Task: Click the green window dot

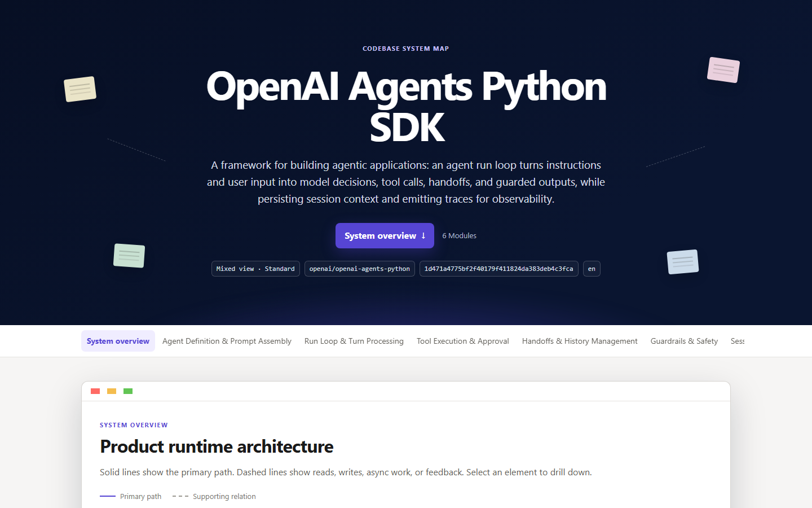Action: [x=128, y=391]
